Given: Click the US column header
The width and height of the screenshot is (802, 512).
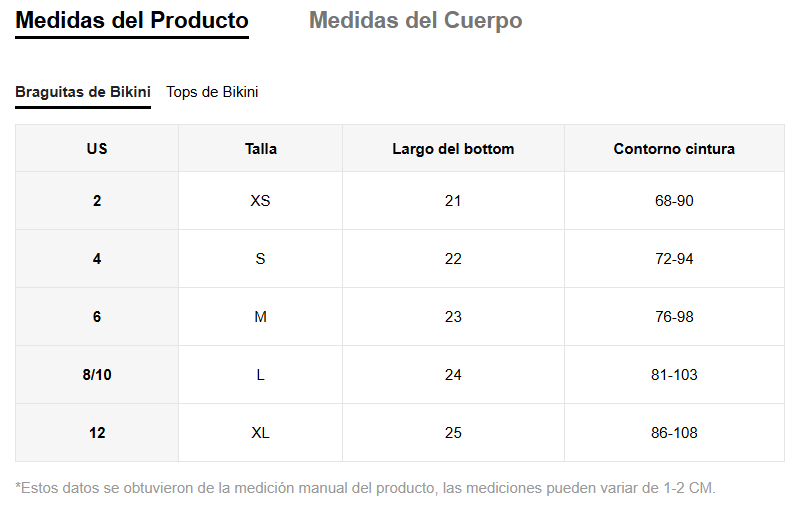Looking at the screenshot, I should click(x=97, y=149).
